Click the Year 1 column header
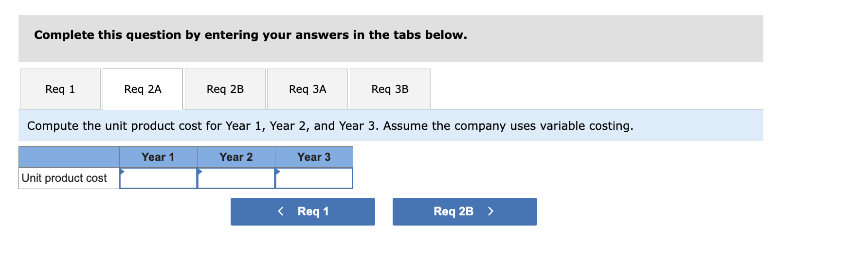The height and width of the screenshot is (280, 868). pyautogui.click(x=158, y=157)
